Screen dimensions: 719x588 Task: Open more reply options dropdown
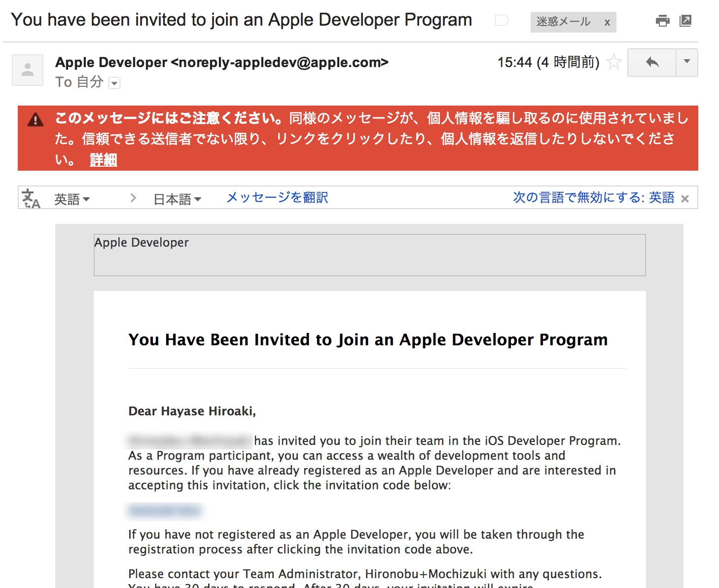click(687, 62)
